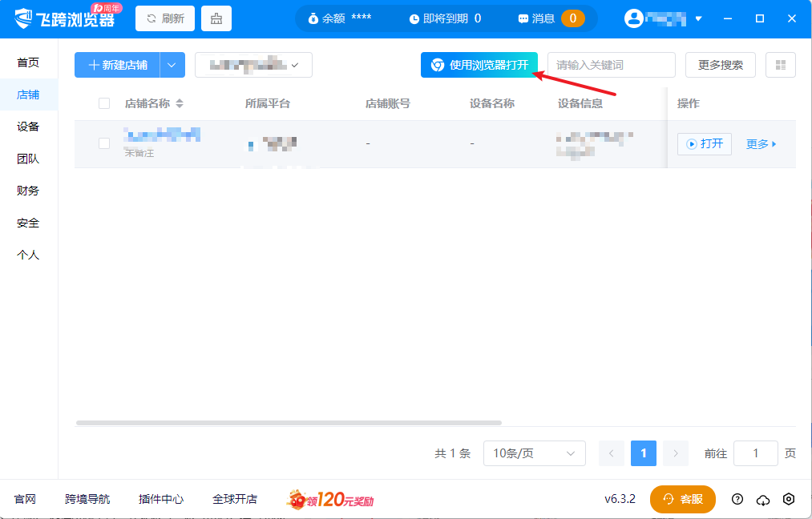The image size is (812, 519).
Task: Click the grid view layout icon
Action: (x=780, y=65)
